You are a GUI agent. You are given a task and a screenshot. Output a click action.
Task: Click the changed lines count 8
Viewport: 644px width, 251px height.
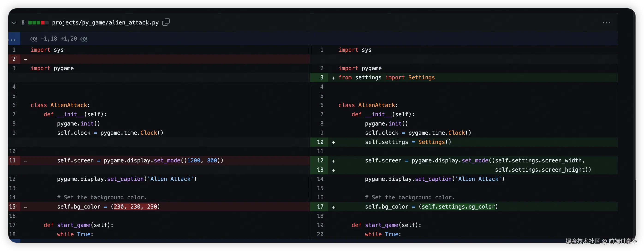click(x=23, y=23)
